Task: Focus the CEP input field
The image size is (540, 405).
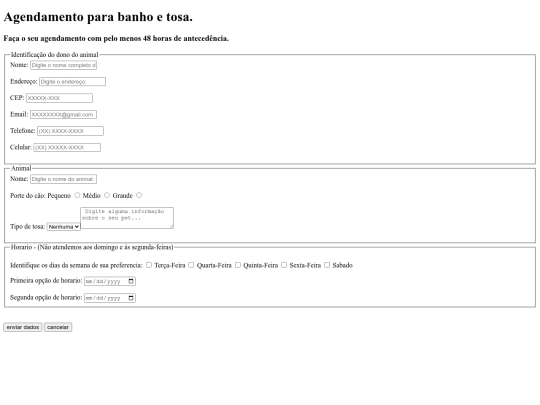Action: click(59, 98)
